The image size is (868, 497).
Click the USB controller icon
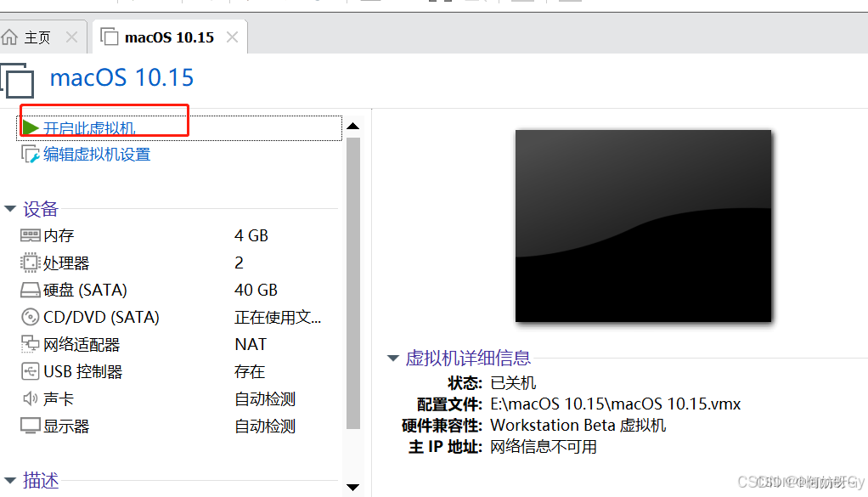click(31, 371)
